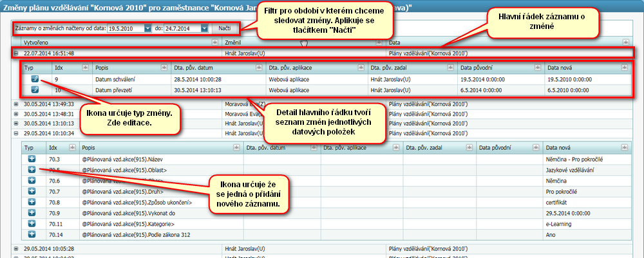Open Dta. pův. zadal filter in the 22.07.2014 detail
This screenshot has width=644, height=258.
click(x=450, y=68)
